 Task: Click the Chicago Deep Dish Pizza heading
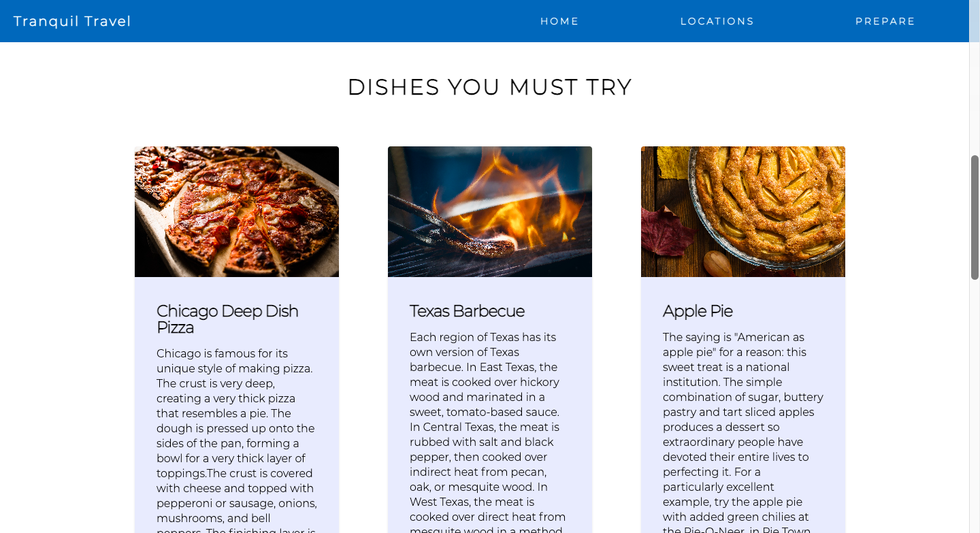[x=227, y=319]
